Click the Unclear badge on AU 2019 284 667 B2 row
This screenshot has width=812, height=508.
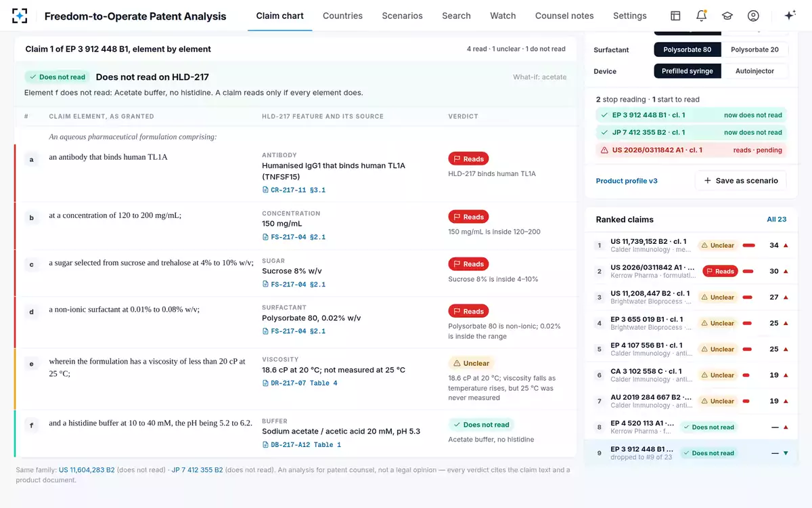pyautogui.click(x=717, y=401)
